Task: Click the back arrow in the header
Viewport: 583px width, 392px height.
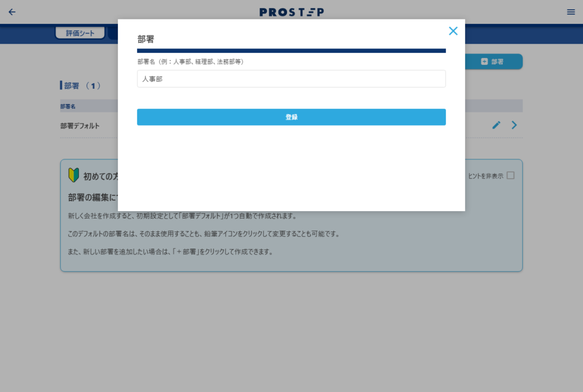Action: 12,12
